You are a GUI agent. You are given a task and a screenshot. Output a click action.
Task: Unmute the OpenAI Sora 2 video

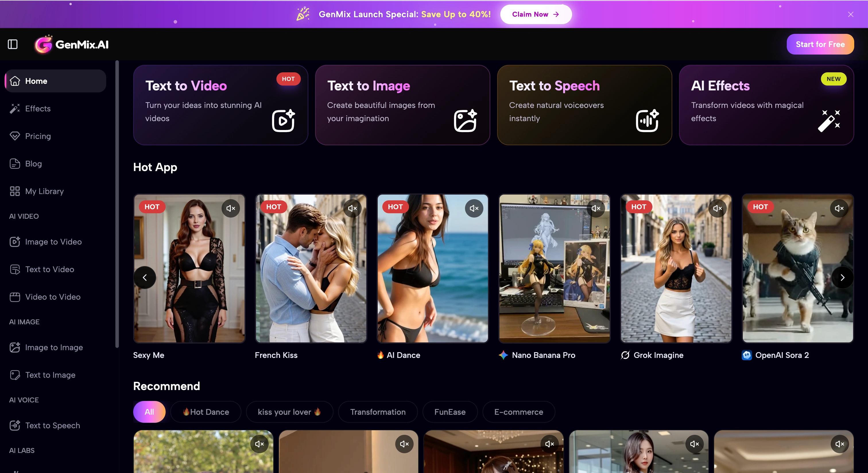click(x=839, y=208)
